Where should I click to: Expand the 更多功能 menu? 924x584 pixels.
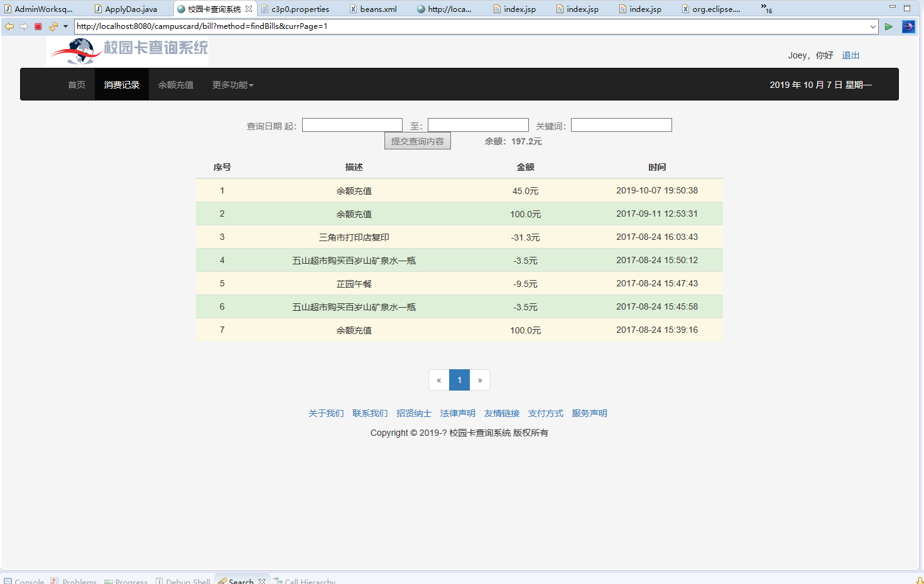[232, 84]
